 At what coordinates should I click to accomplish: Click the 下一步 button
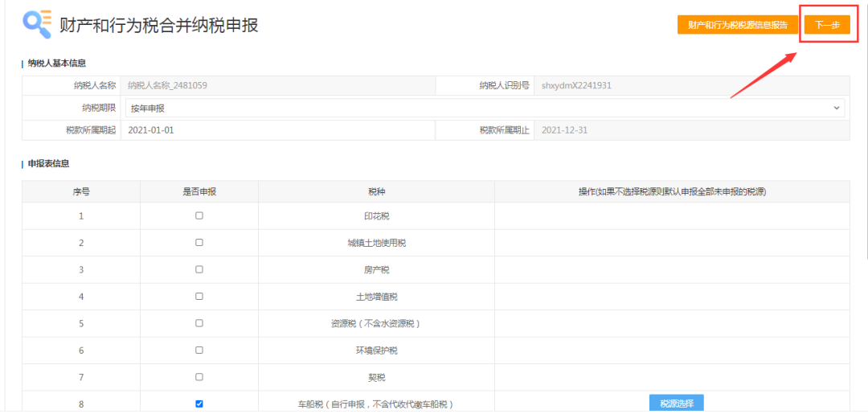(x=827, y=25)
